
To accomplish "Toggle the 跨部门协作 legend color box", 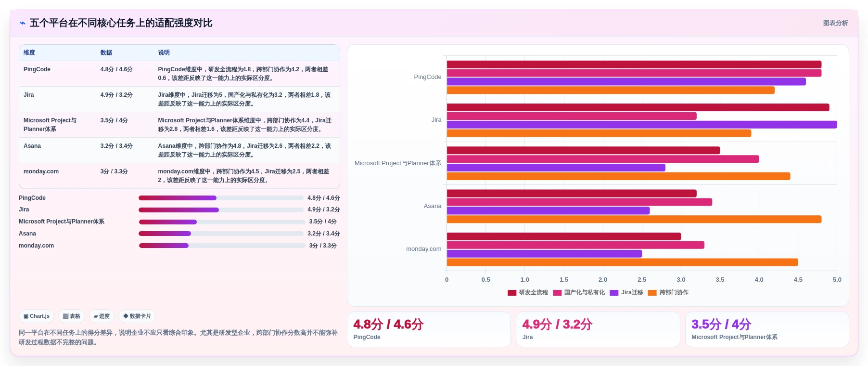I will [x=652, y=293].
